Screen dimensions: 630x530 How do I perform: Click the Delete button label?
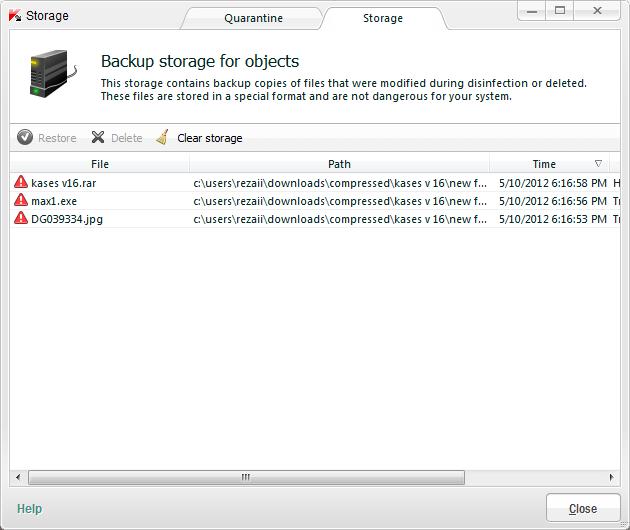(127, 138)
